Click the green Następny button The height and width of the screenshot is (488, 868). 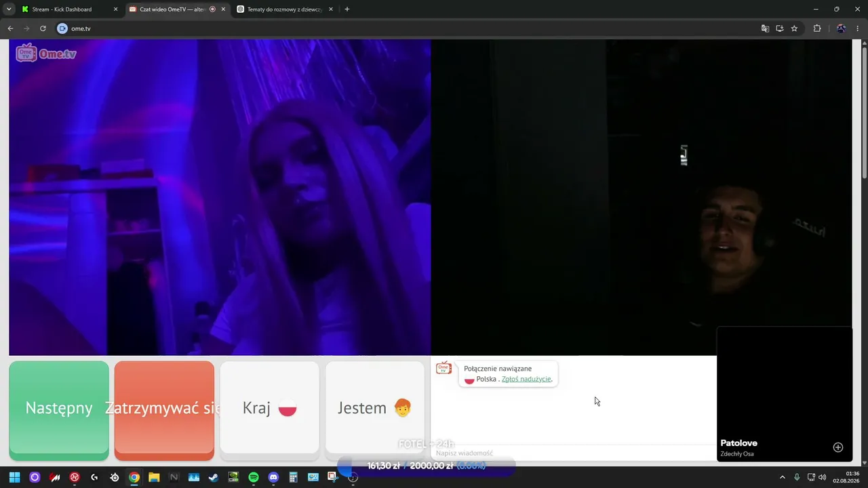click(59, 410)
